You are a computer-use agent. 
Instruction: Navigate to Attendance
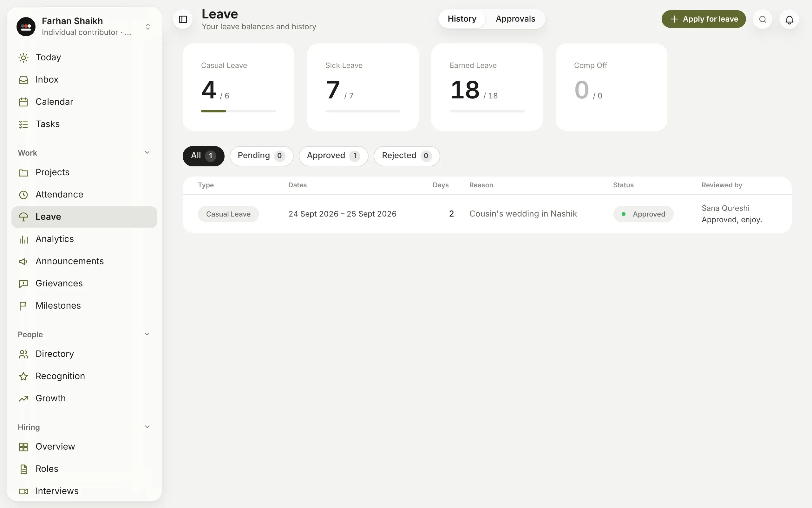(84, 195)
